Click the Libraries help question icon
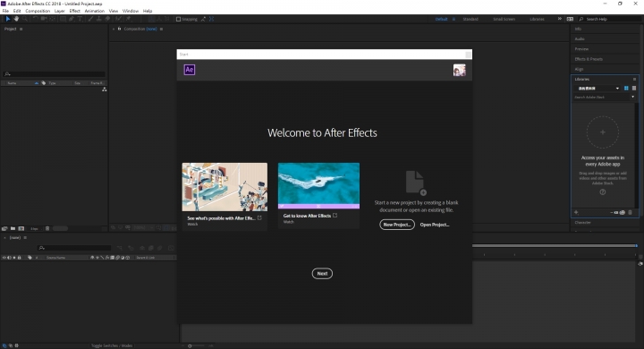This screenshot has width=644, height=349. pos(603,192)
